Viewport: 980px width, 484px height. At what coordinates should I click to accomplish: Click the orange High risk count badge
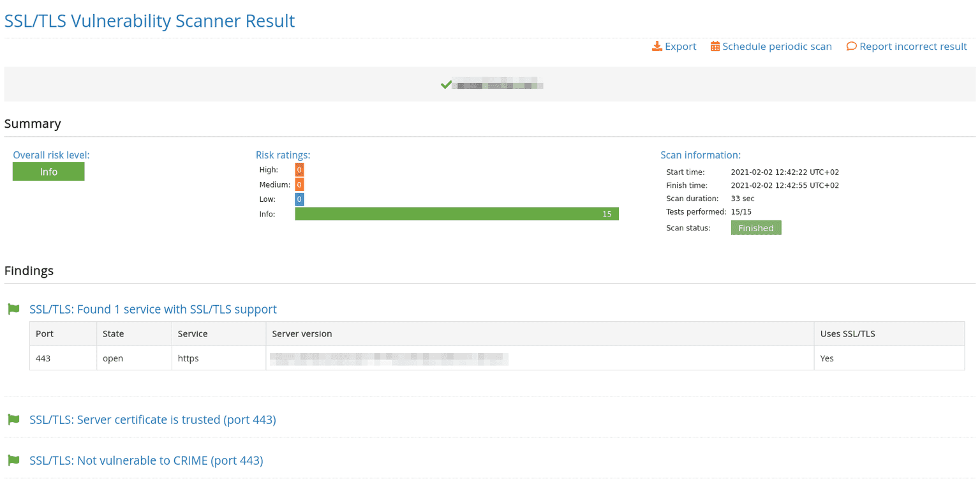(299, 170)
